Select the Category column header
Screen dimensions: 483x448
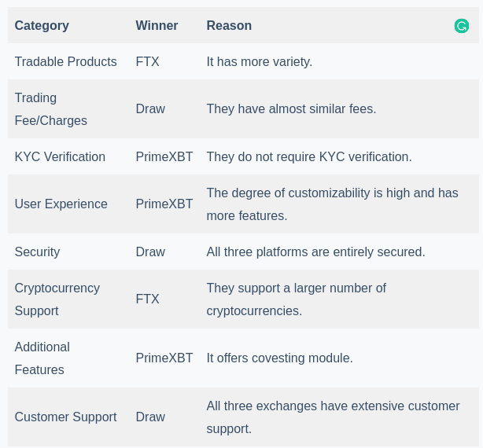42,25
